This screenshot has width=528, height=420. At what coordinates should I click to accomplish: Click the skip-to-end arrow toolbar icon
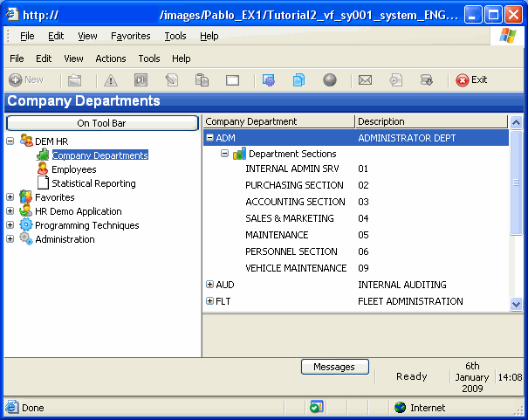pos(141,80)
